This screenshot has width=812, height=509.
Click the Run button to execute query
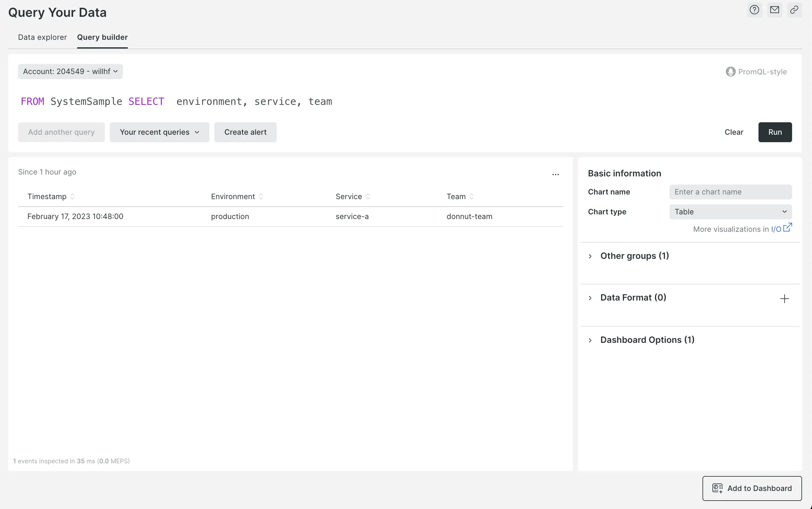[x=775, y=132]
